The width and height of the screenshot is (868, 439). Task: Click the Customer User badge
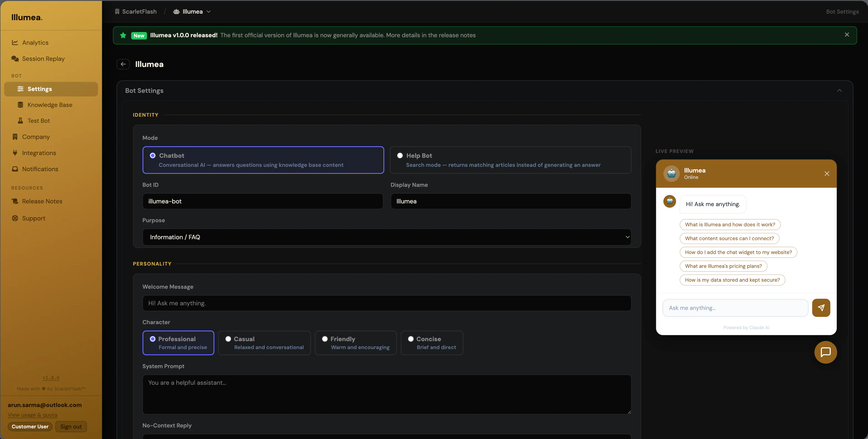click(30, 427)
